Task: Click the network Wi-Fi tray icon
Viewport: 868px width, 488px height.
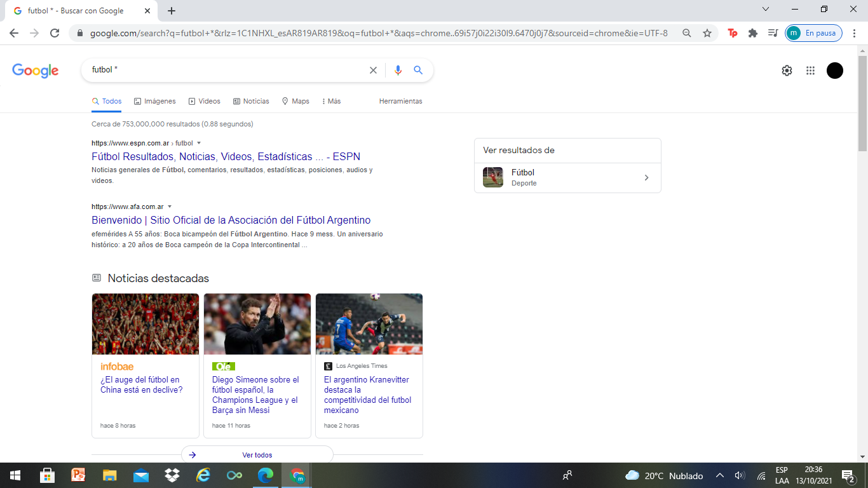Action: tap(761, 475)
